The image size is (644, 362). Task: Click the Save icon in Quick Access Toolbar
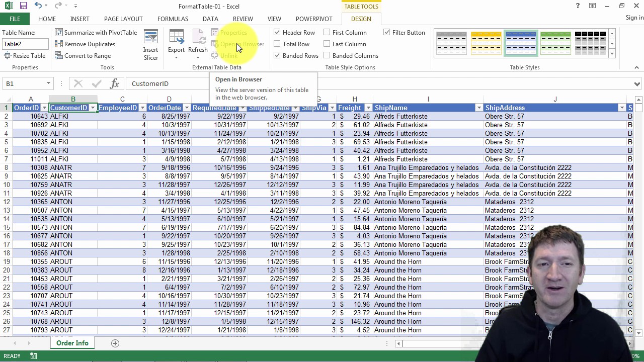(23, 6)
